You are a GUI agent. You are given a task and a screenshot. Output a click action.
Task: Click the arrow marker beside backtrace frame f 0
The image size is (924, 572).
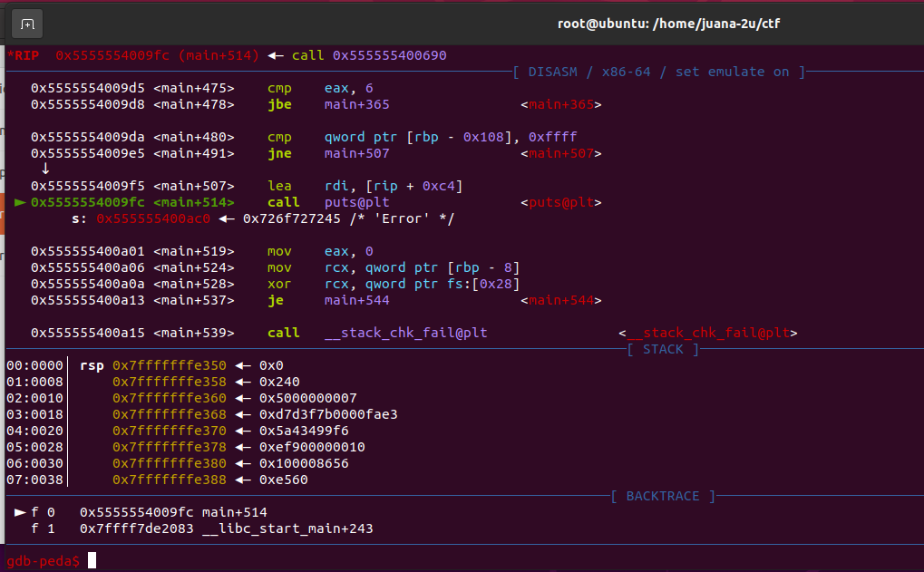(20, 512)
